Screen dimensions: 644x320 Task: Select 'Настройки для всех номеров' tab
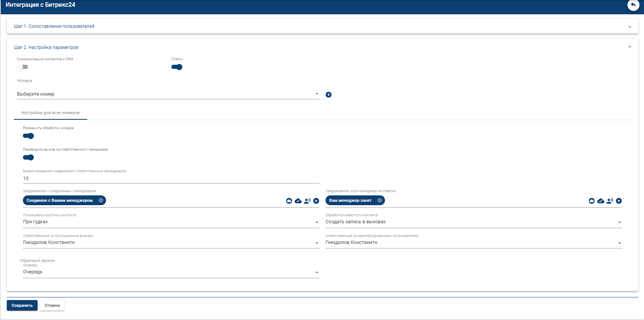click(x=50, y=113)
